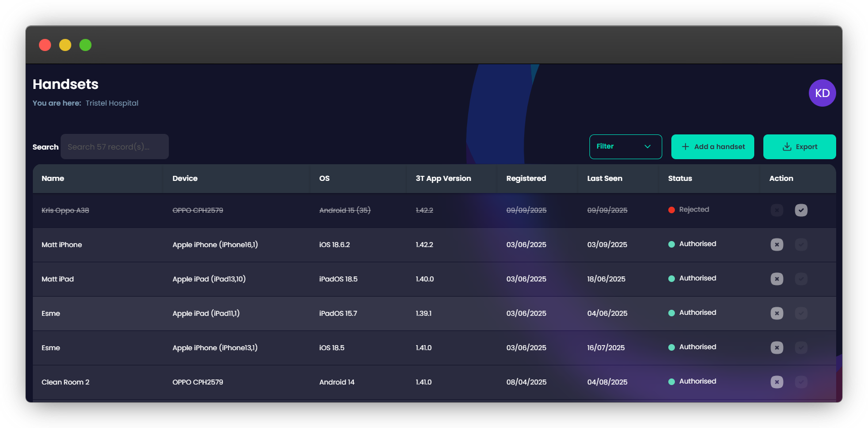Select the Rejected status of Kris Oppo A38
Image resolution: width=868 pixels, height=428 pixels.
pos(689,210)
